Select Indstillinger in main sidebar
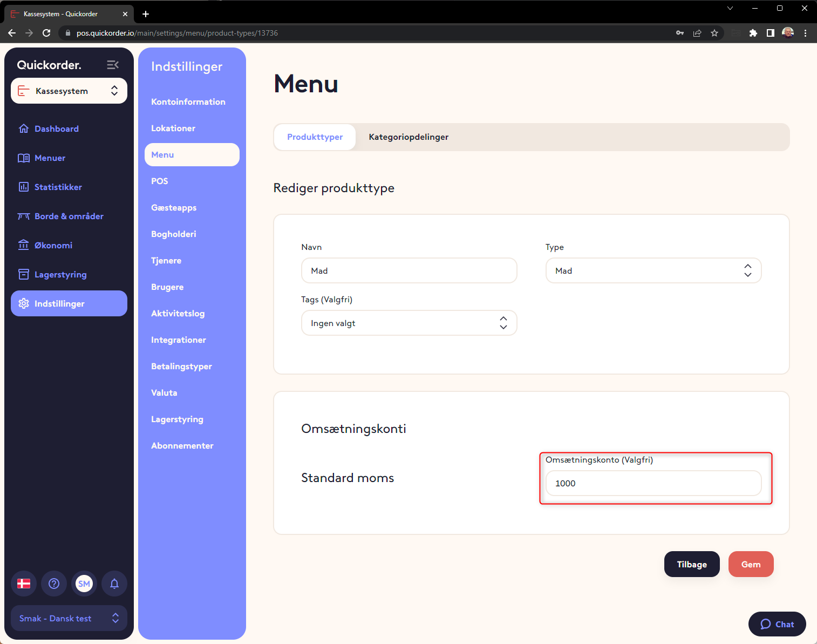Viewport: 817px width, 644px height. [x=69, y=303]
